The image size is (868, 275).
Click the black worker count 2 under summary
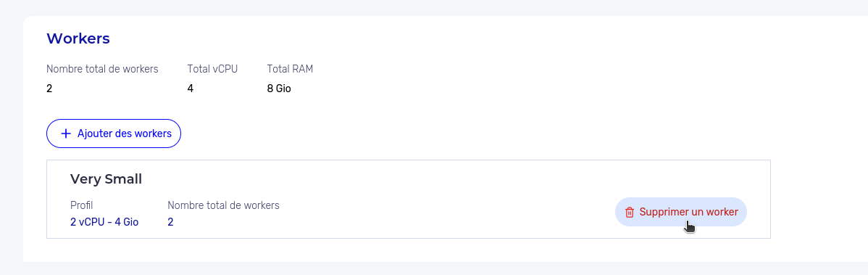[x=49, y=88]
